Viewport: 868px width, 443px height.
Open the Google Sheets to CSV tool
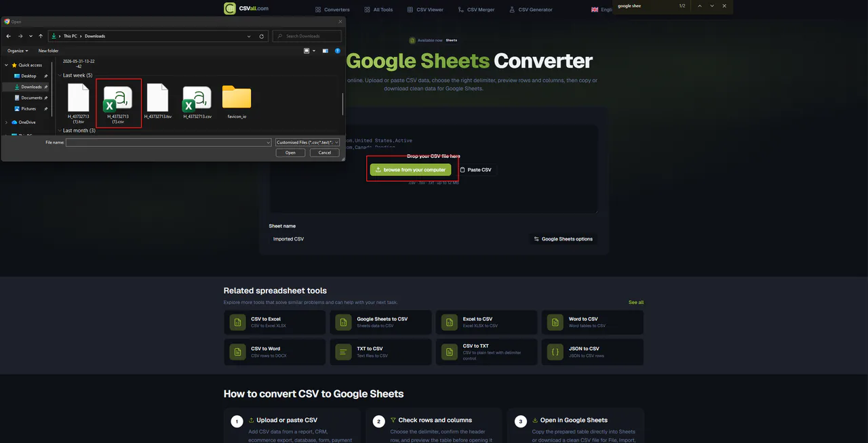(x=380, y=322)
